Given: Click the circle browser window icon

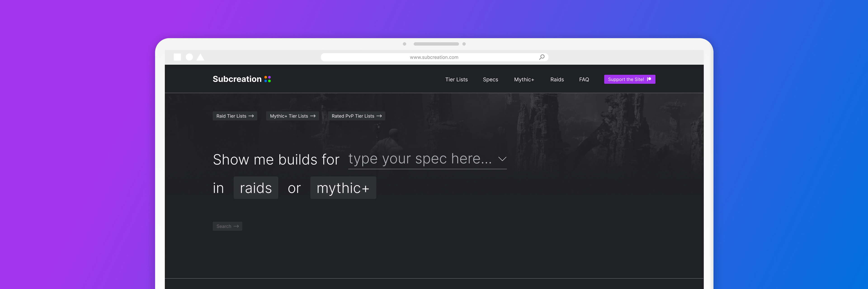Looking at the screenshot, I should (189, 57).
